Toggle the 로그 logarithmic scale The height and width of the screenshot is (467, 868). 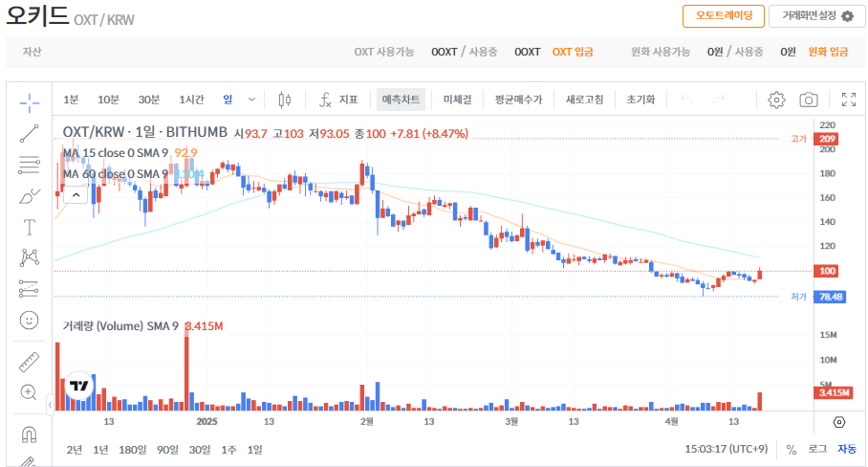(x=817, y=449)
